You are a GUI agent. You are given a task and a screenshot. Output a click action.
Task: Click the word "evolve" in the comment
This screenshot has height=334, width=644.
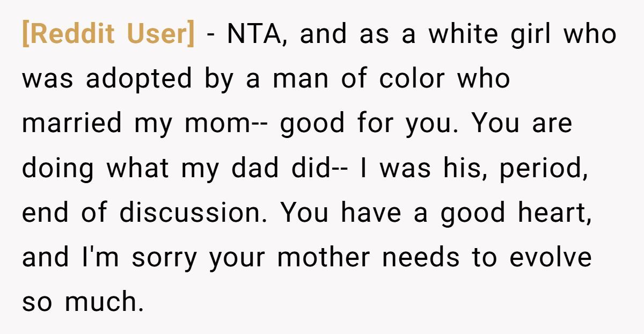(x=550, y=257)
